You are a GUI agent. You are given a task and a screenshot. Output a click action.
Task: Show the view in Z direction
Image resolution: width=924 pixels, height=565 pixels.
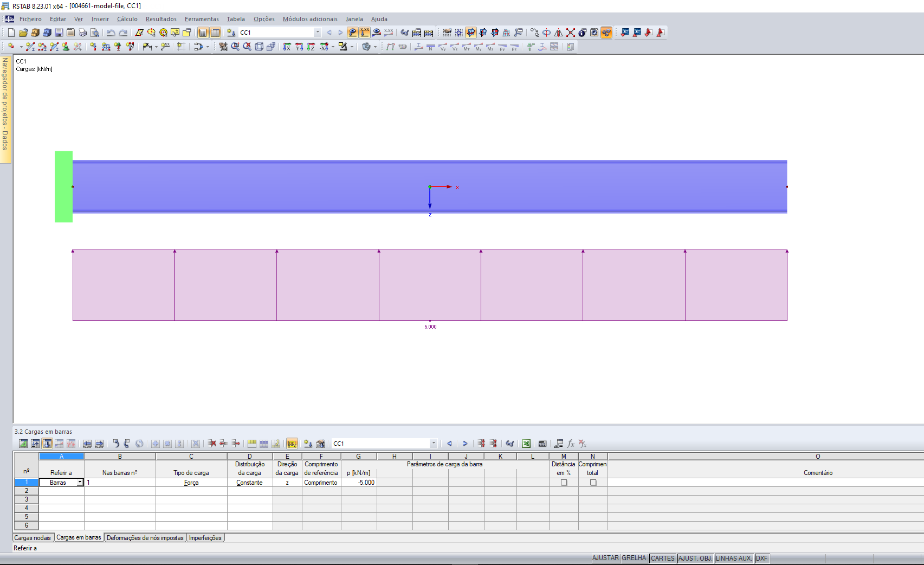point(311,47)
